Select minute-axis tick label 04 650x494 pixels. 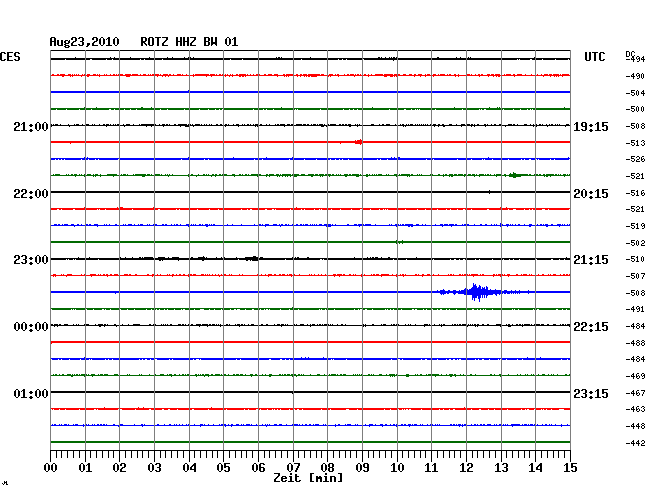coord(189,467)
